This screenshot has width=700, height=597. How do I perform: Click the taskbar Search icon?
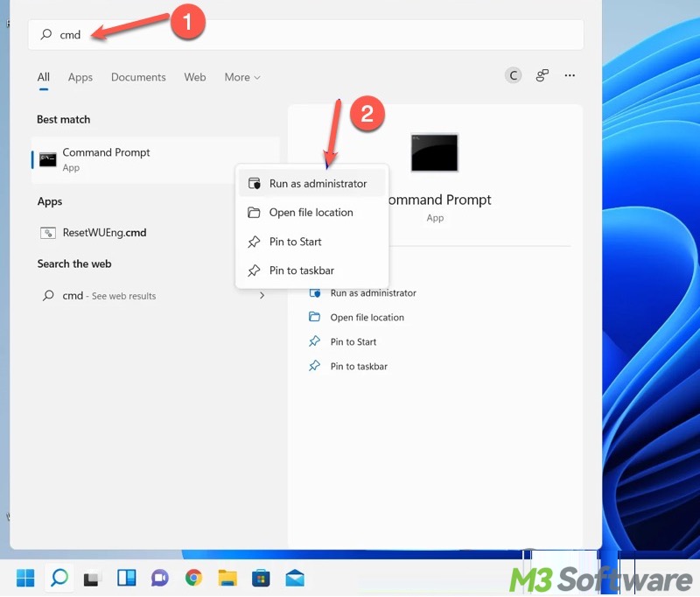[59, 578]
